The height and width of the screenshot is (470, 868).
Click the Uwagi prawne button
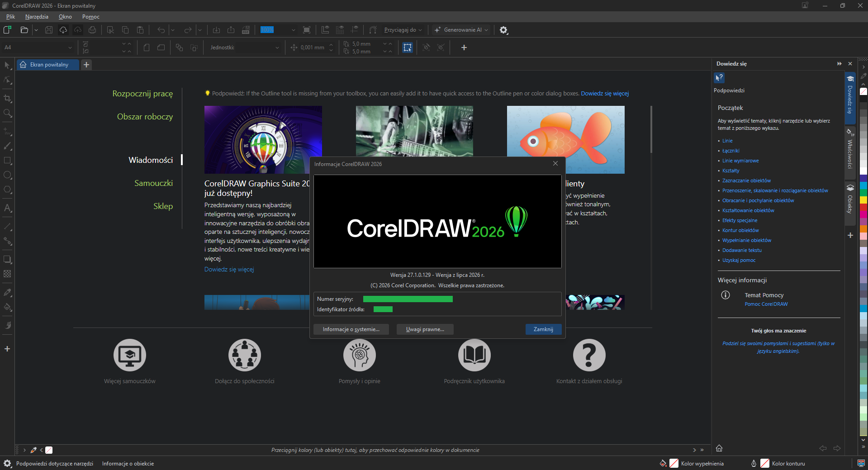tap(425, 329)
